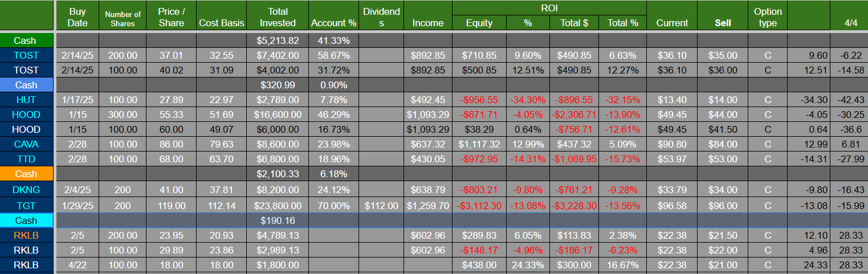This screenshot has width=868, height=274.
Task: Select the 'Total $' sub-header
Action: [x=574, y=23]
